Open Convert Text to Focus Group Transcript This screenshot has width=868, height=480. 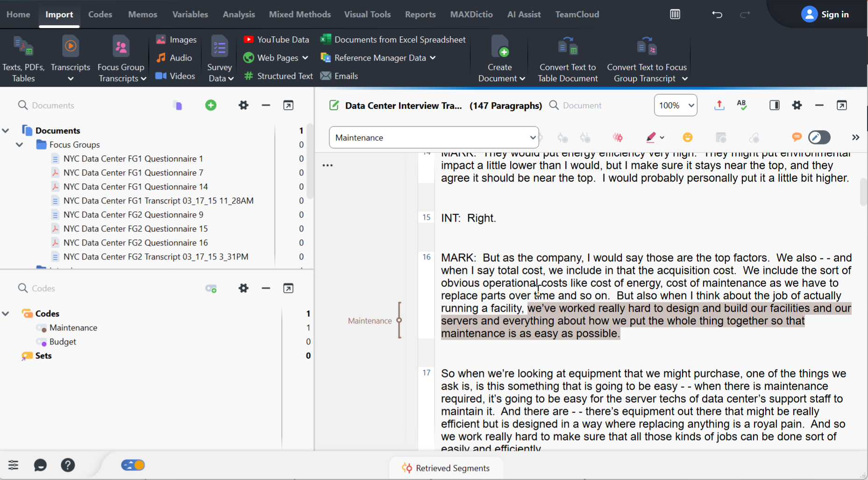pos(647,58)
